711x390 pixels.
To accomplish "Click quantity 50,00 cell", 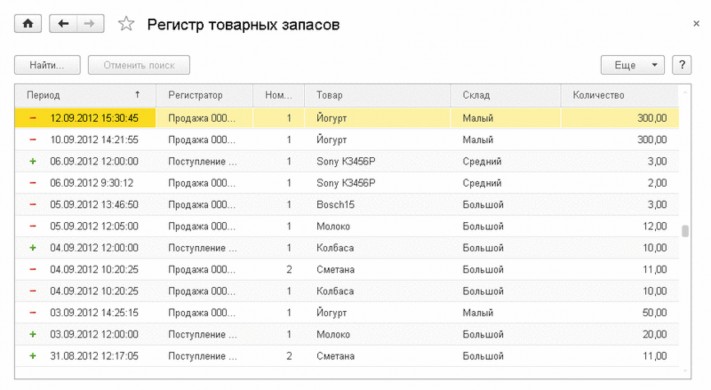I will pos(654,312).
